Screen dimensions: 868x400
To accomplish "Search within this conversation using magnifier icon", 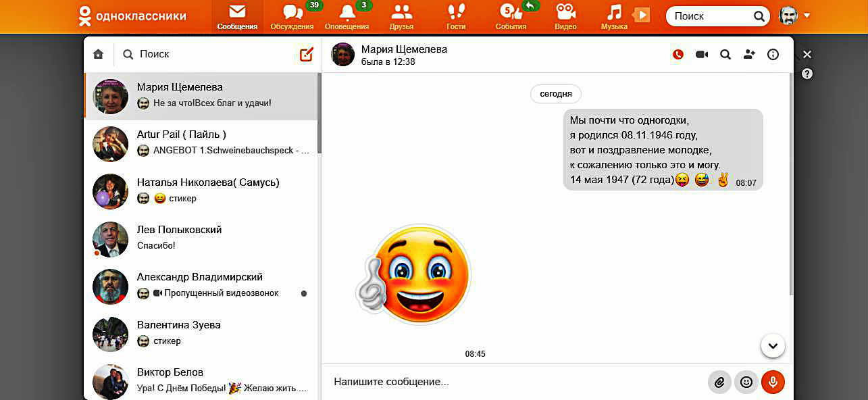I will pos(725,55).
